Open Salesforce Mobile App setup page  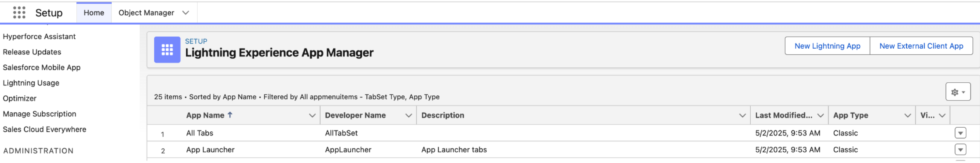tap(41, 67)
